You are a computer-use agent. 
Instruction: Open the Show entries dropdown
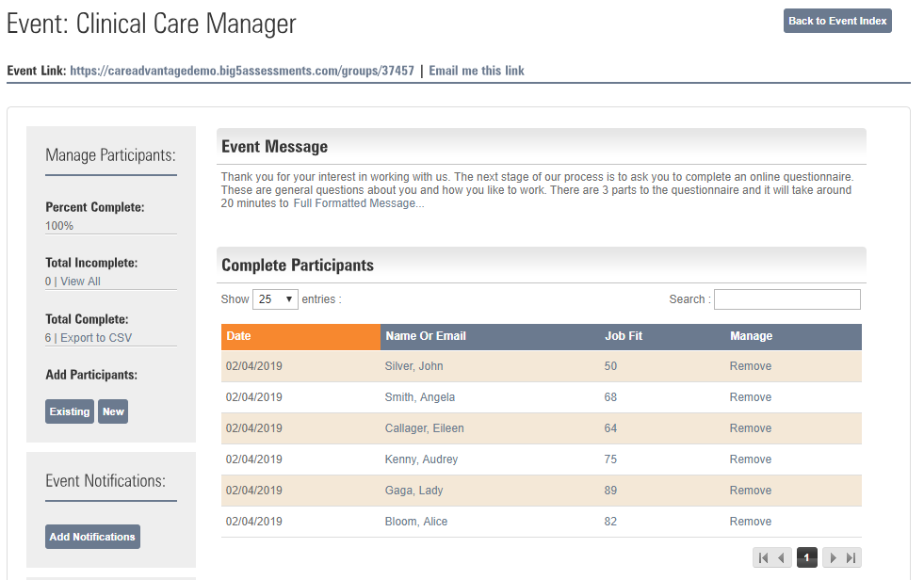click(x=275, y=299)
